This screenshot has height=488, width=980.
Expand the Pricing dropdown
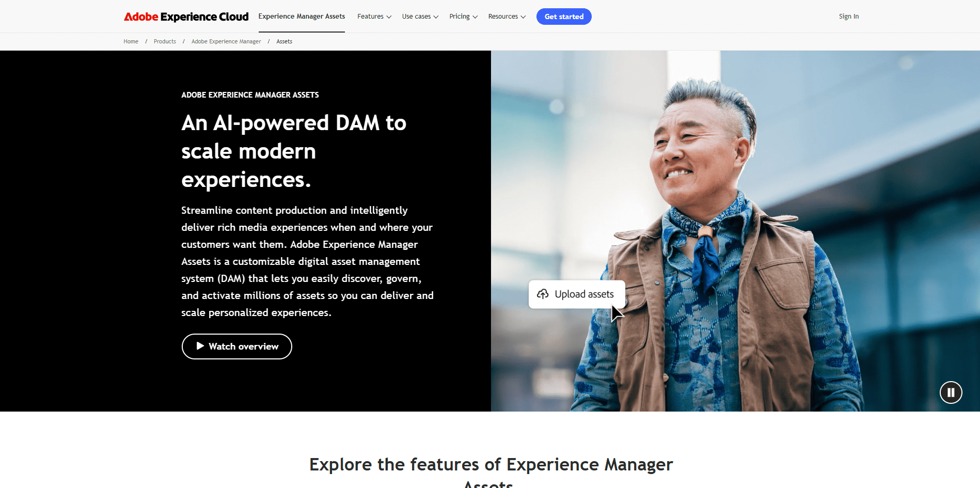point(463,17)
